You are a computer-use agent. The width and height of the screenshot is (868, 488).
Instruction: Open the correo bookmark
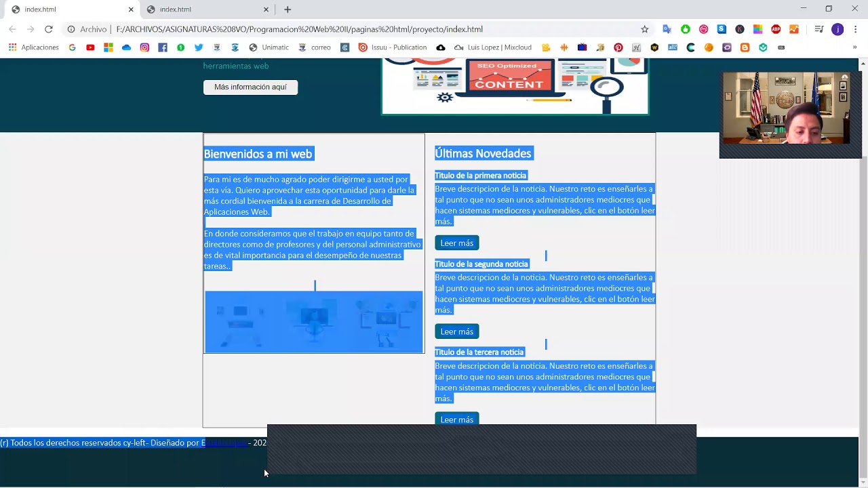point(315,47)
